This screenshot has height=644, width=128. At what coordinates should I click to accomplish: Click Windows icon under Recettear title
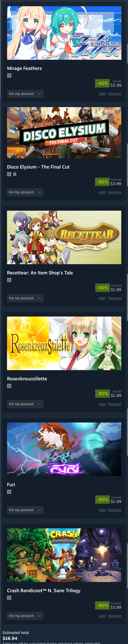[9, 280]
